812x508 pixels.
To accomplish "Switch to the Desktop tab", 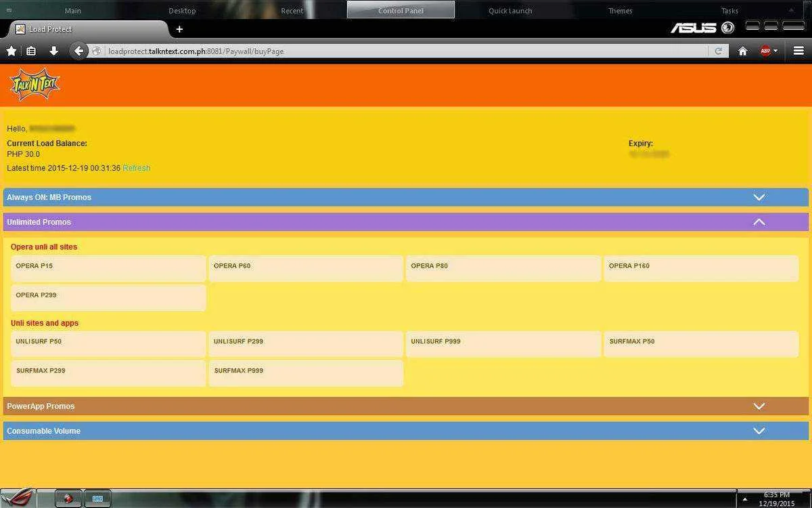I will click(x=182, y=10).
